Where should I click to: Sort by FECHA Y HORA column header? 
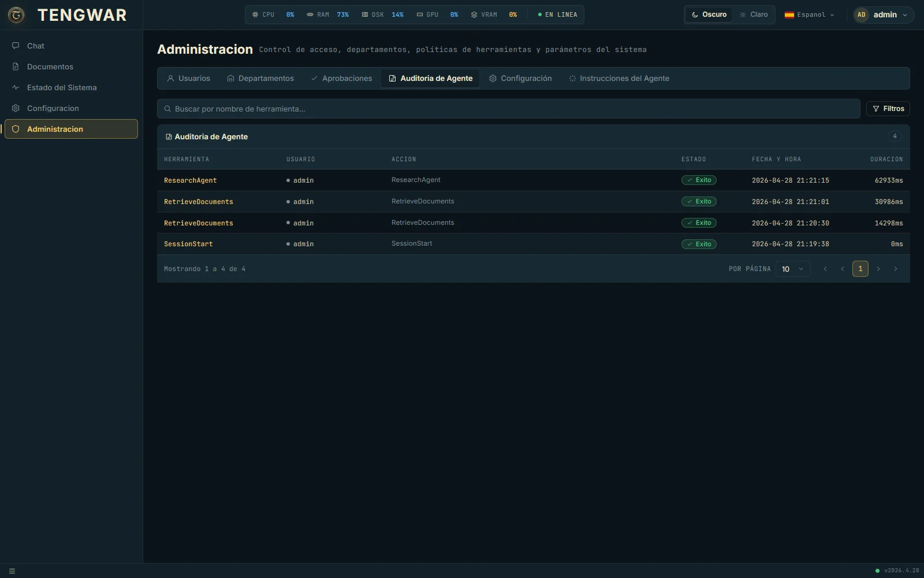[x=776, y=159]
